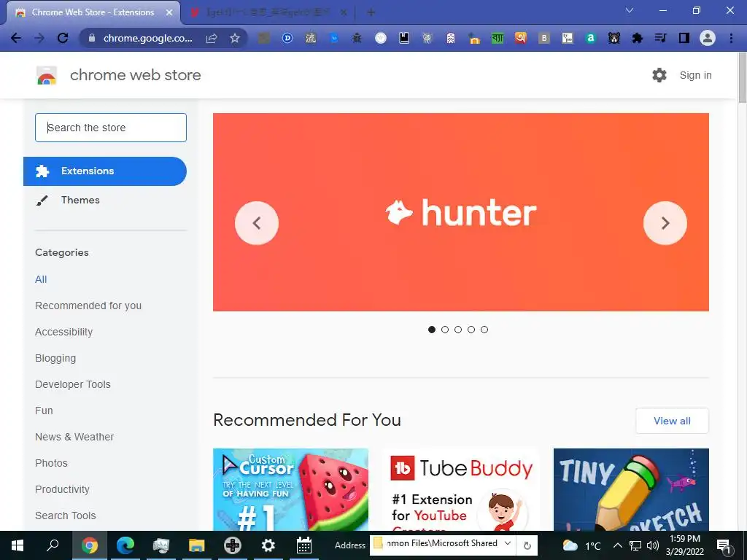Open the Custom Cursor extension card

[x=290, y=489]
